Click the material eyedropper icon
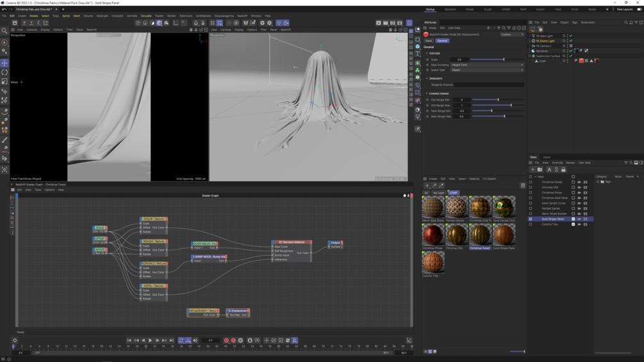The height and width of the screenshot is (362, 644). pos(442,186)
